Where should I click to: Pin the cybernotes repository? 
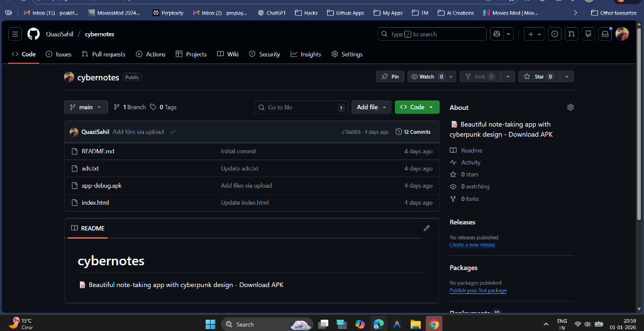click(390, 77)
